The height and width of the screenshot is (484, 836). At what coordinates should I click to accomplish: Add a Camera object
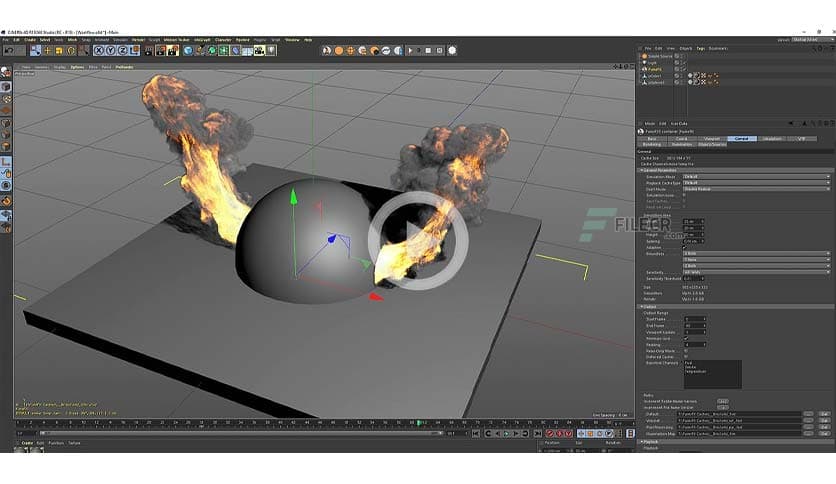259,51
